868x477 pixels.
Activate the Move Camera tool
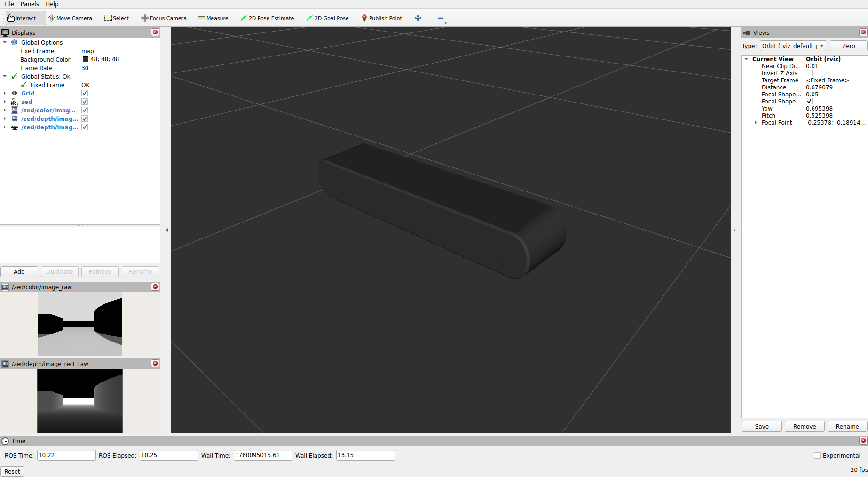(70, 18)
